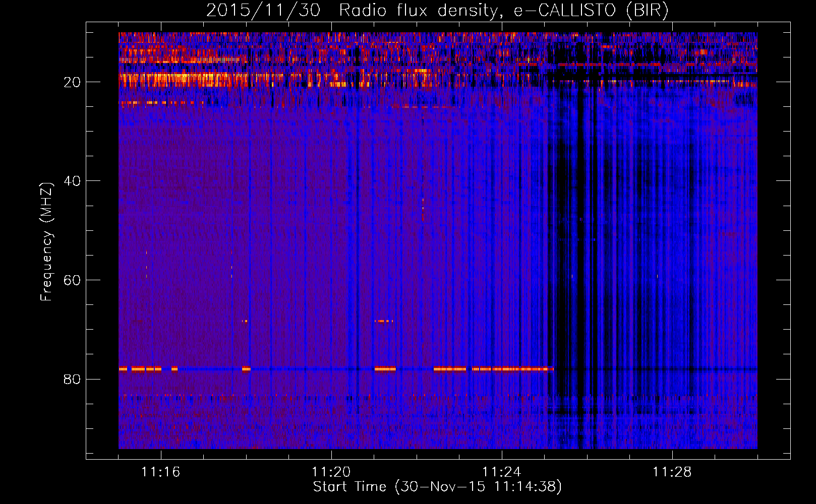Click the plot title "2015/11/30 Radio flux density, e-CALLISTO (BIR)"
The width and height of the screenshot is (816, 504).
click(437, 10)
